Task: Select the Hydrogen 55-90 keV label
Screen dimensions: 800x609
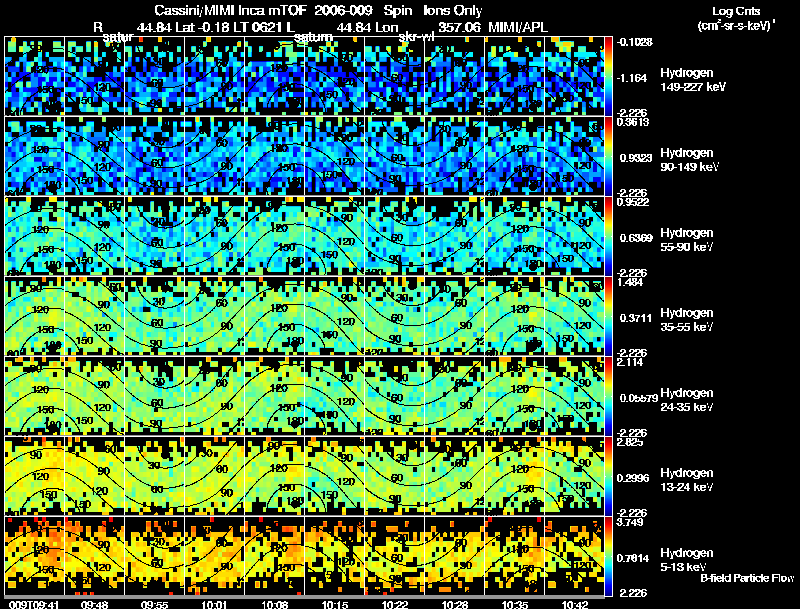Action: pyautogui.click(x=686, y=240)
